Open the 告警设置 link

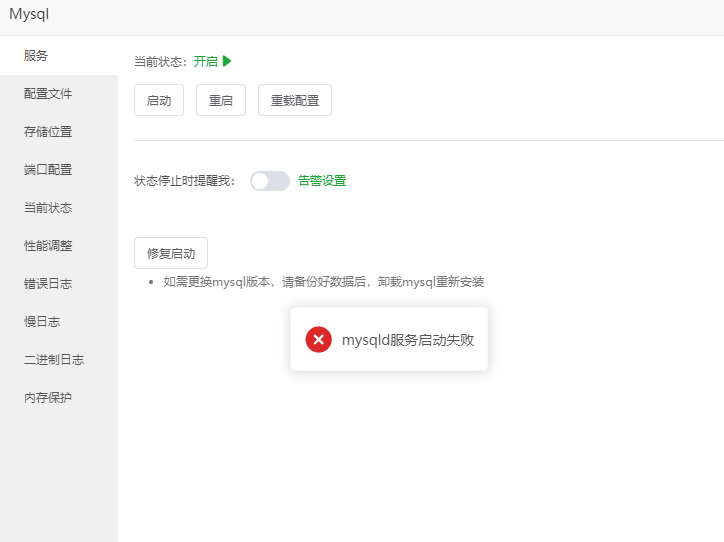322,181
